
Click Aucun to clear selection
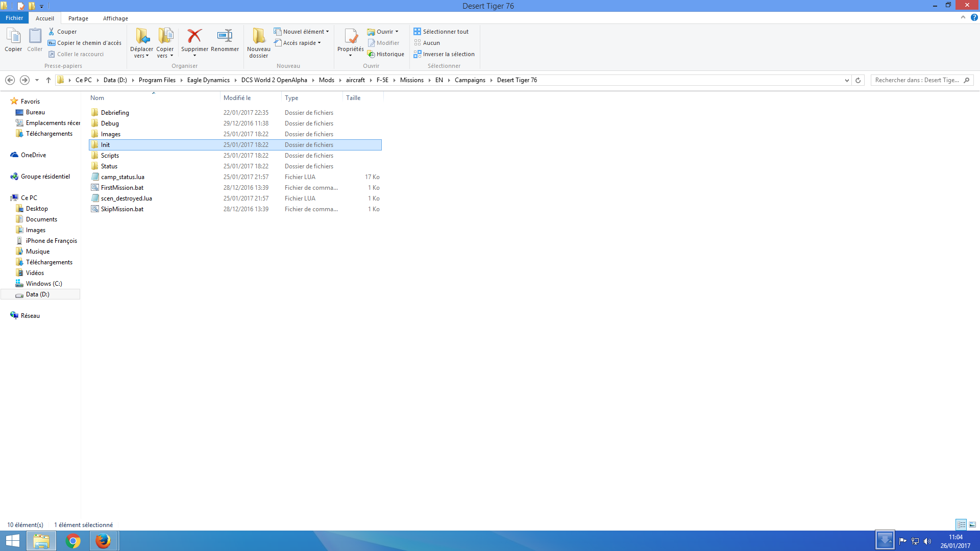pos(427,43)
